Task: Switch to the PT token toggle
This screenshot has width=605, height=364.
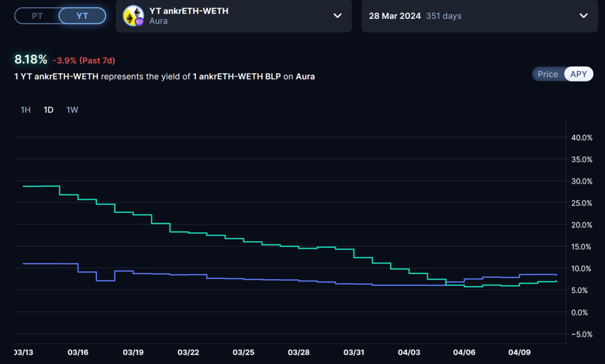Action: [37, 16]
